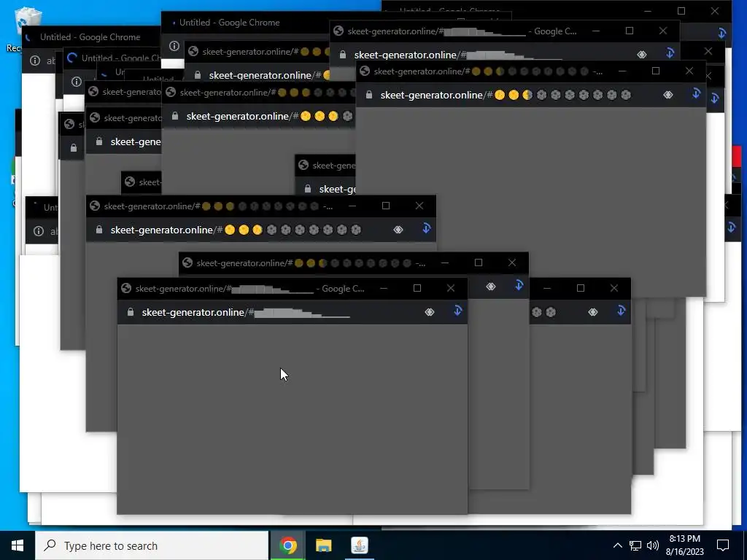Close the large half-gold-coin window
Image resolution: width=747 pixels, height=560 pixels.
coord(689,71)
